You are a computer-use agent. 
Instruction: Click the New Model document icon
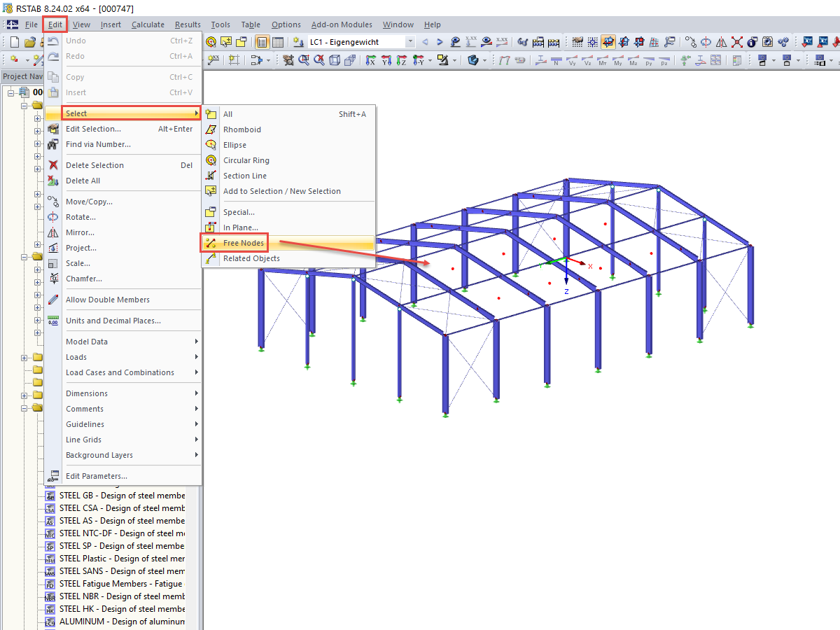click(x=14, y=42)
